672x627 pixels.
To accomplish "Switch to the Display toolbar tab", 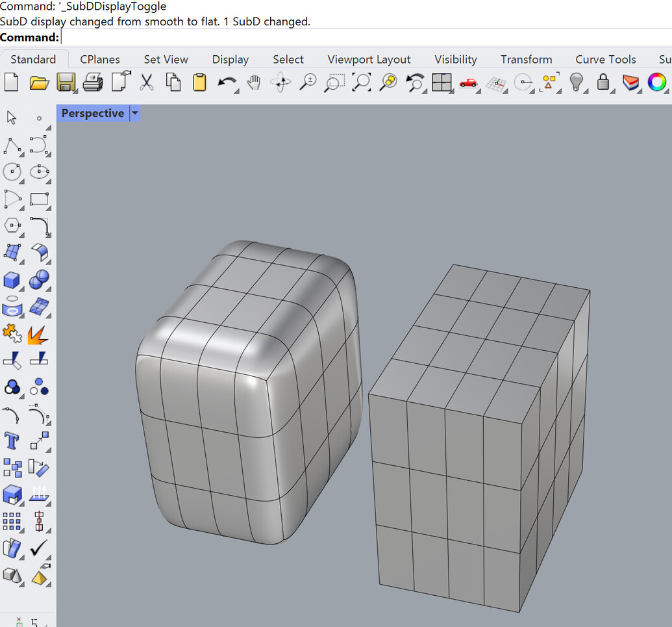I will pos(230,59).
